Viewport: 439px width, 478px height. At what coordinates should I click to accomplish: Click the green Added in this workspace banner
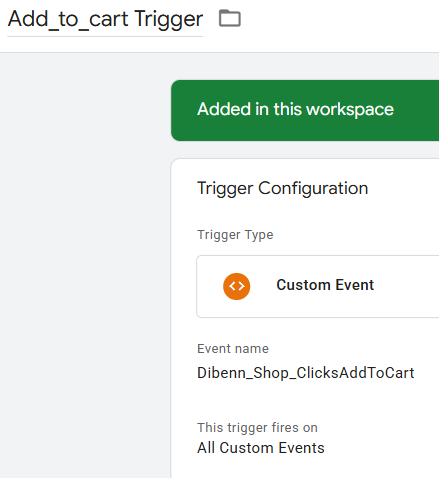click(x=305, y=110)
